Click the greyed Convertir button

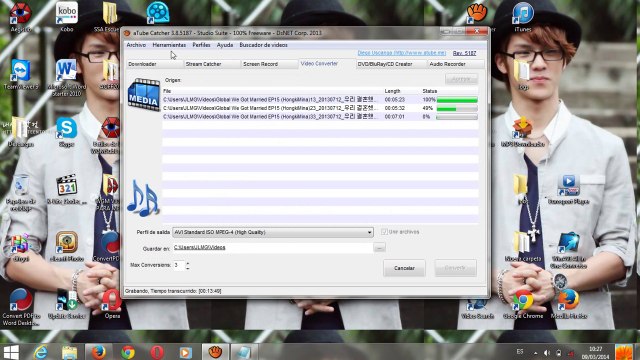tap(455, 268)
